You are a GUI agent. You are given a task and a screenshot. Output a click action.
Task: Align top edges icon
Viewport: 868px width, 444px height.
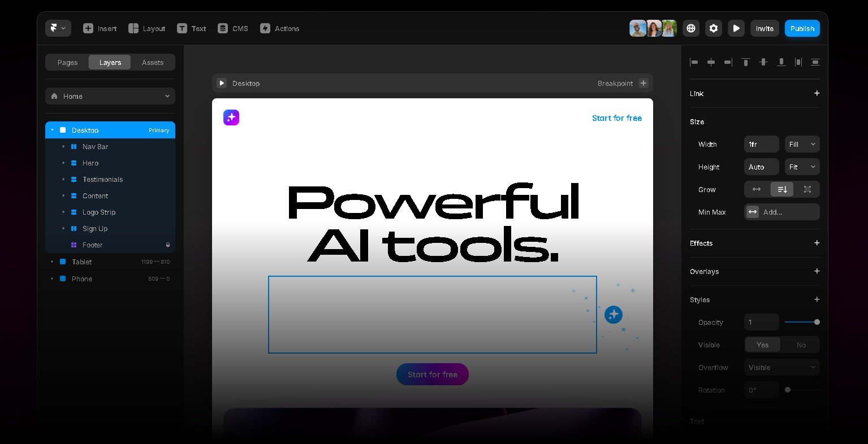746,62
